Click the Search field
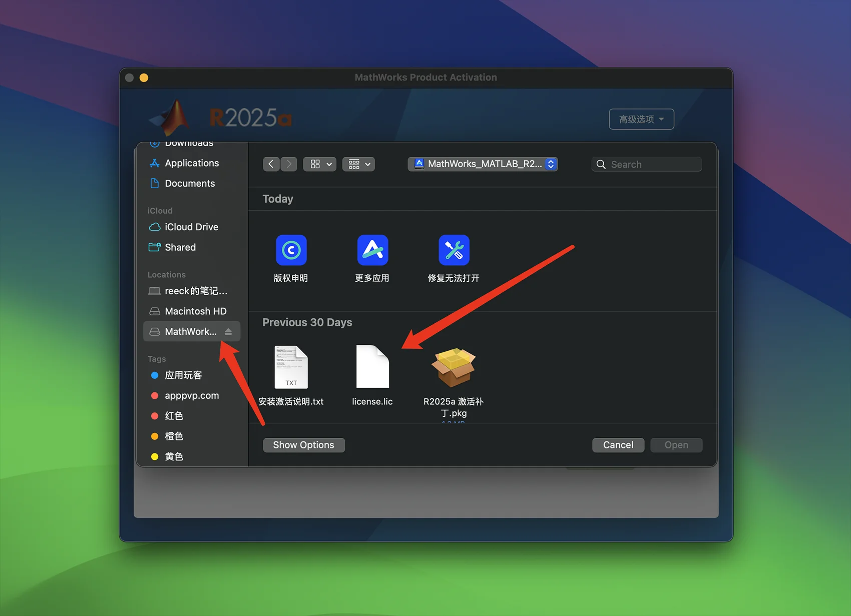This screenshot has width=851, height=616. pyautogui.click(x=647, y=164)
